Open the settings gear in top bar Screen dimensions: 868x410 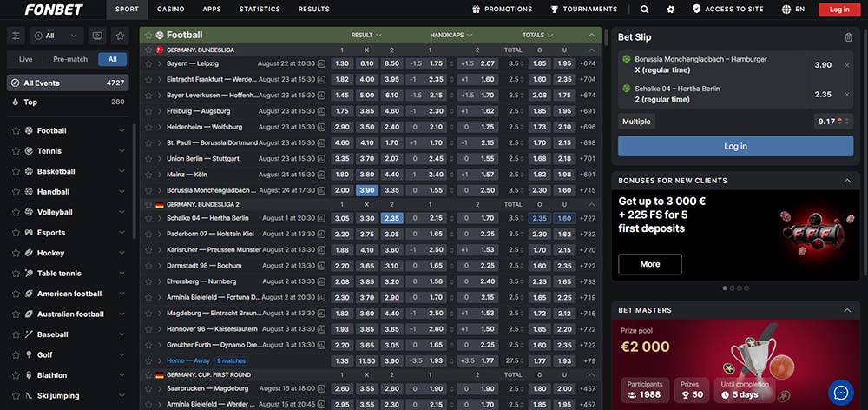[x=671, y=10]
